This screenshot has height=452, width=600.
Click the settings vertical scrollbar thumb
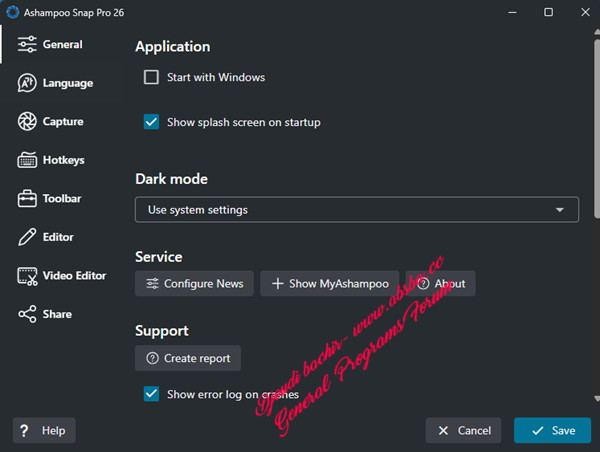point(597,129)
